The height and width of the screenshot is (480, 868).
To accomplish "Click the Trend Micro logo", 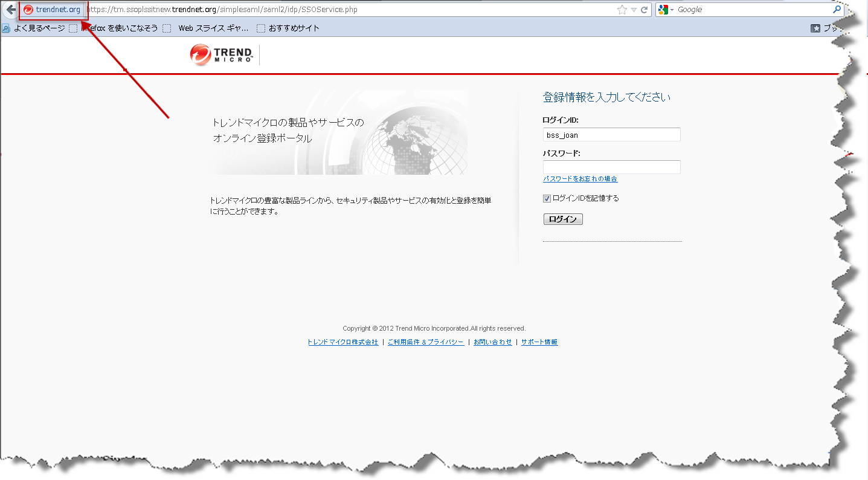I will click(x=220, y=55).
